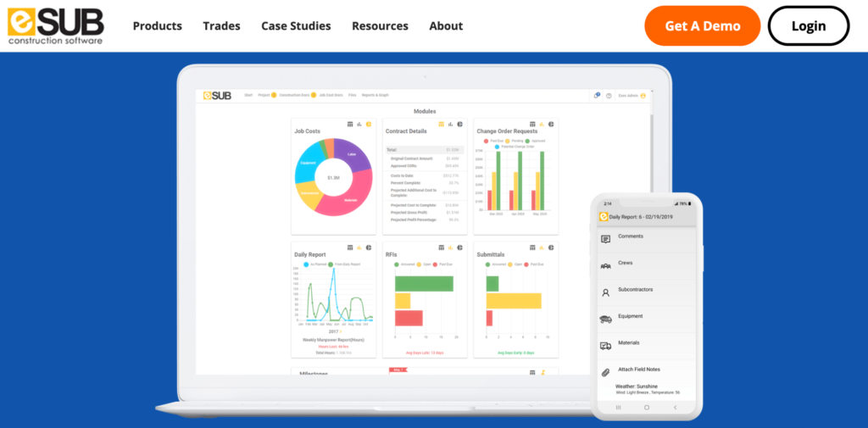Open the Products menu
This screenshot has width=868, height=428.
pyautogui.click(x=157, y=26)
